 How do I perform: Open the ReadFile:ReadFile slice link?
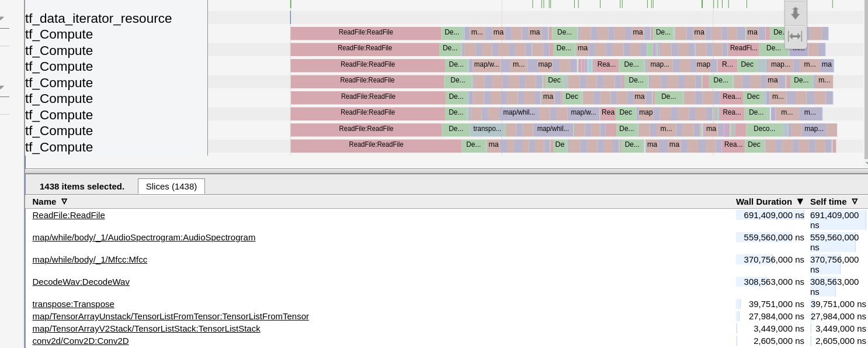[x=68, y=215]
